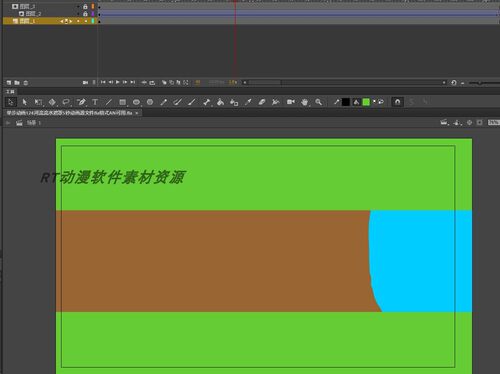
Task: Select the Free Transform tool
Action: point(38,102)
